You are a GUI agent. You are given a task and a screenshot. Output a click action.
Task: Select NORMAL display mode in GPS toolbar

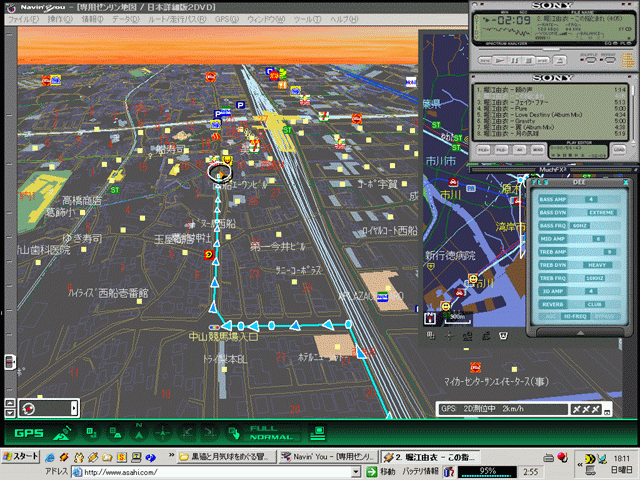coord(271,437)
